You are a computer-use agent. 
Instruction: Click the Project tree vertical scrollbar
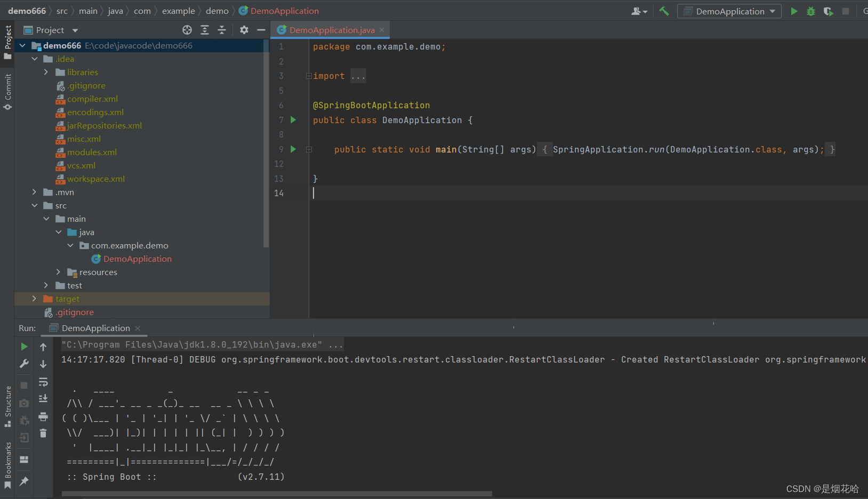coord(266,143)
